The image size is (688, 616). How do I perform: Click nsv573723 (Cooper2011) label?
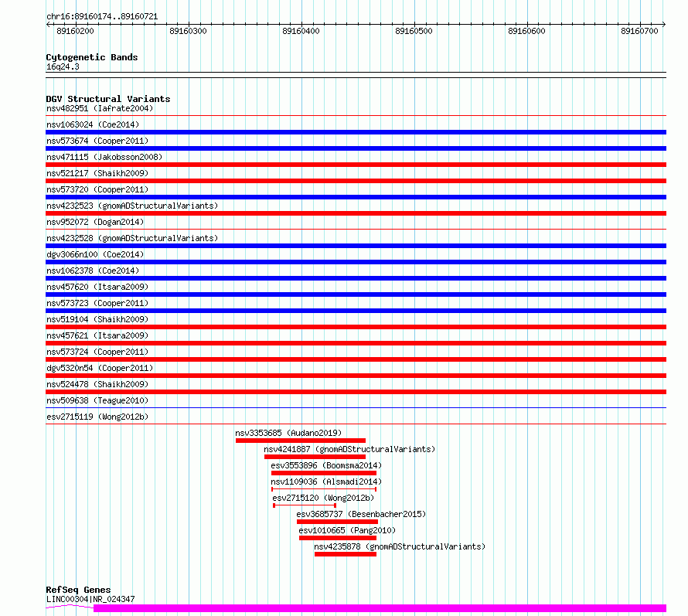[97, 303]
